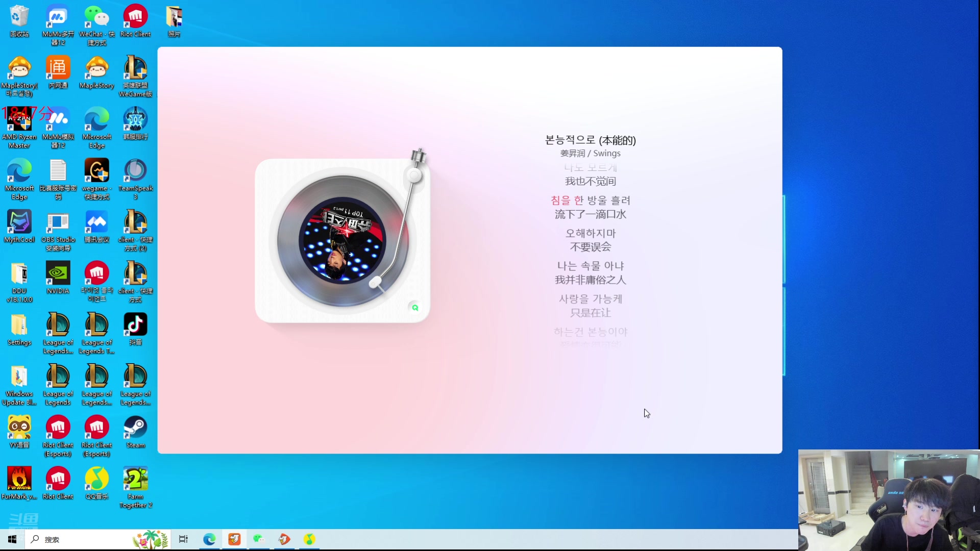Open the 韩服排行 desktop icon
980x551 pixels.
[135, 124]
